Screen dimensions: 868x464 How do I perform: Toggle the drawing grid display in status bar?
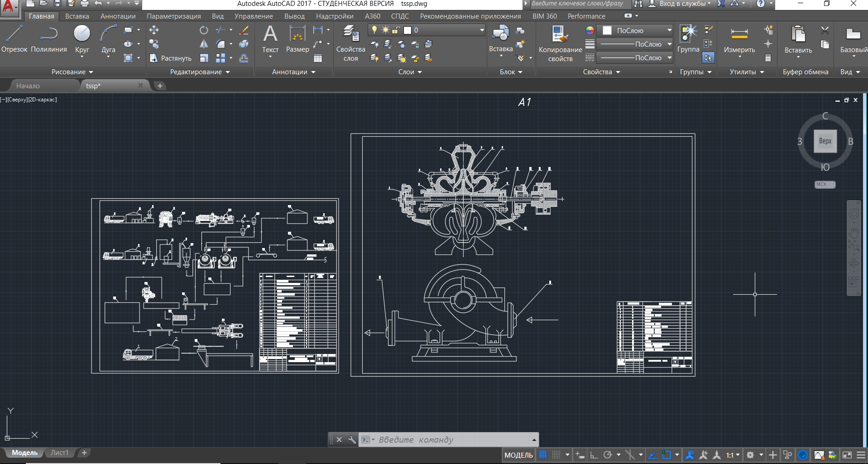pyautogui.click(x=542, y=455)
